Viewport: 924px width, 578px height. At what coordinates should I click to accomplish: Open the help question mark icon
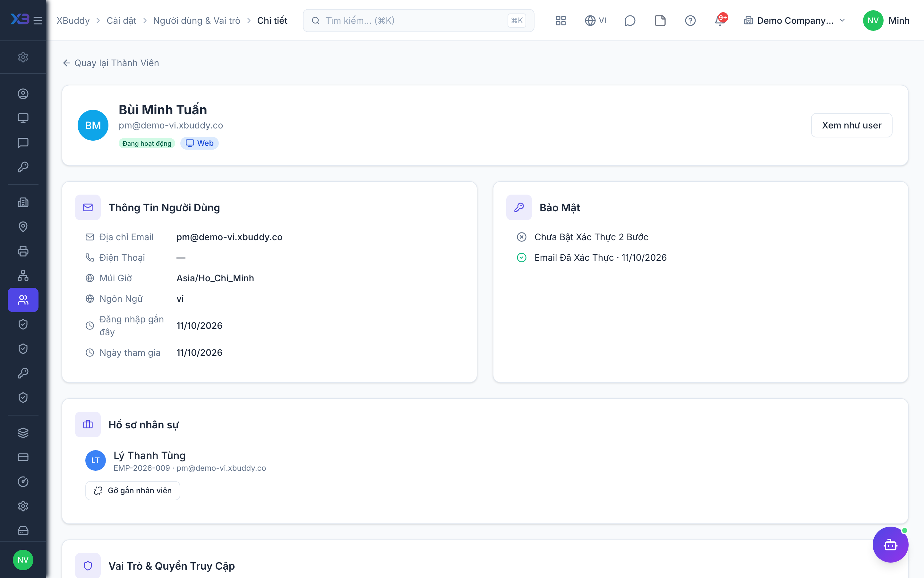click(690, 20)
